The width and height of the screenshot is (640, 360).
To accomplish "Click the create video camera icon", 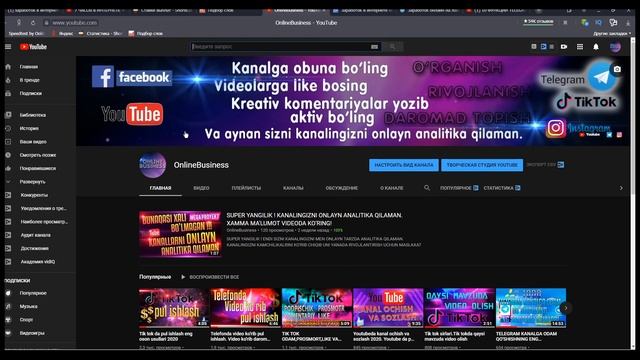I will pyautogui.click(x=564, y=47).
